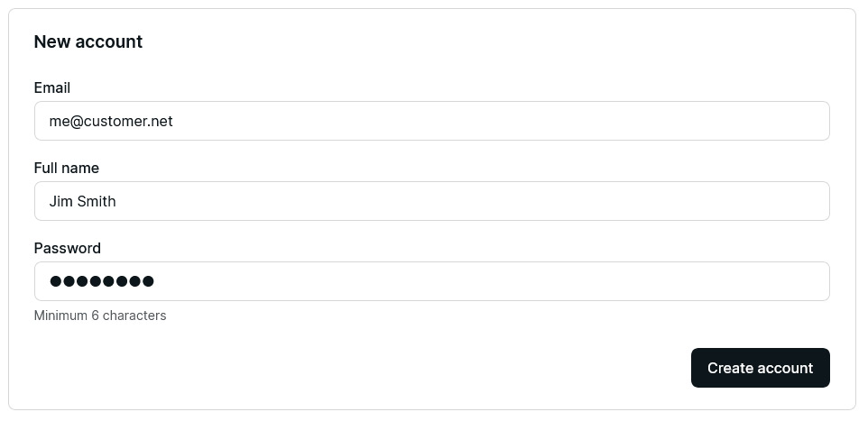The width and height of the screenshot is (868, 421).
Task: Place cursor on the word Jim
Action: (60, 201)
